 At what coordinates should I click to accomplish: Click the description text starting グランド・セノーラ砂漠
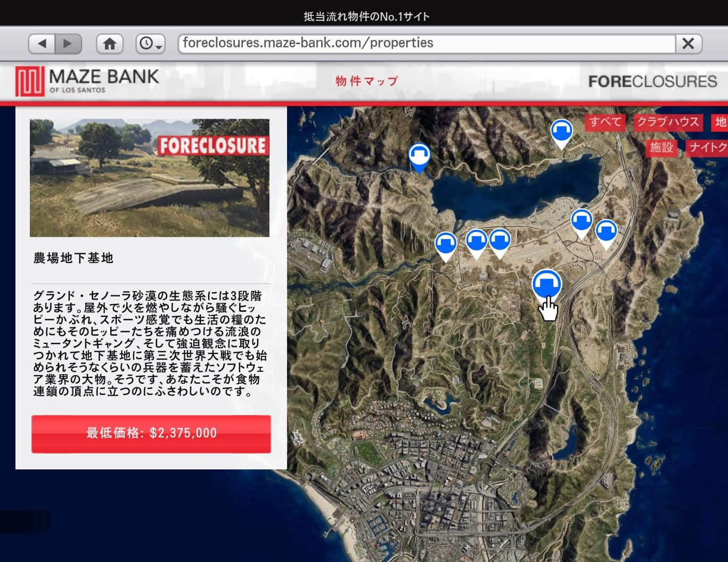tap(150, 344)
